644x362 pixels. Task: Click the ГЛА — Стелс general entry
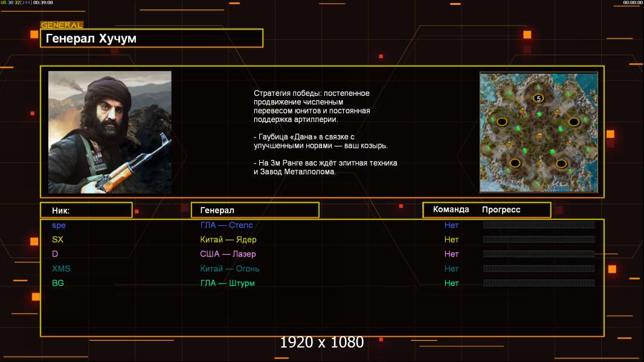(227, 225)
